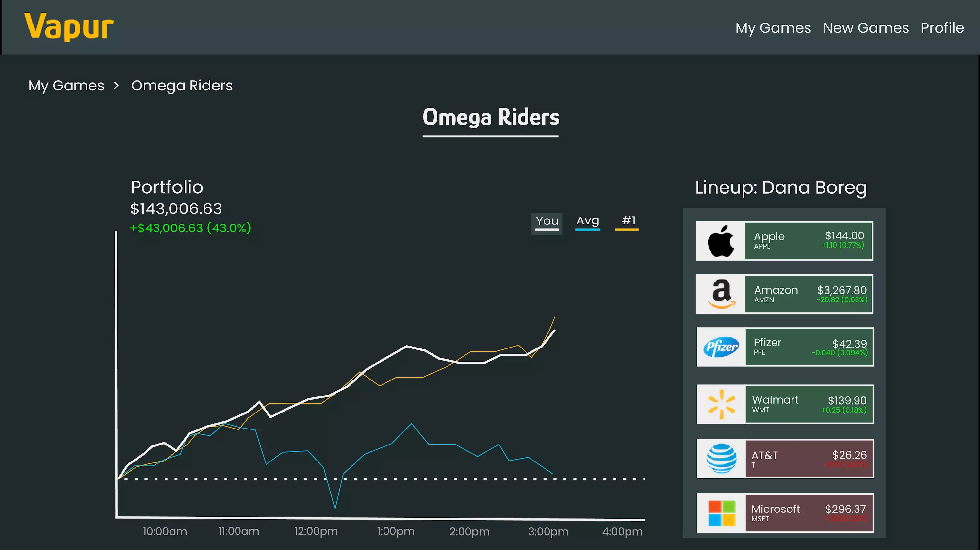Click the AT&T globe logo icon
Viewport: 980px width, 550px height.
(x=721, y=458)
